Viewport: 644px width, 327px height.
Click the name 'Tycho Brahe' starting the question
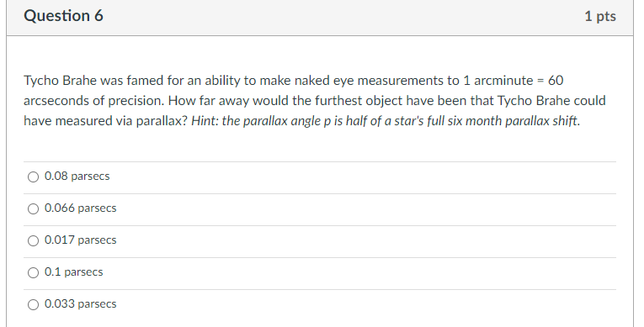tap(61, 81)
